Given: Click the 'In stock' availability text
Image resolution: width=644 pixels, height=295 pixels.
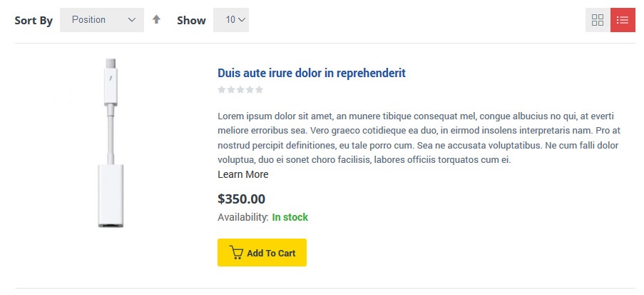Looking at the screenshot, I should (290, 217).
